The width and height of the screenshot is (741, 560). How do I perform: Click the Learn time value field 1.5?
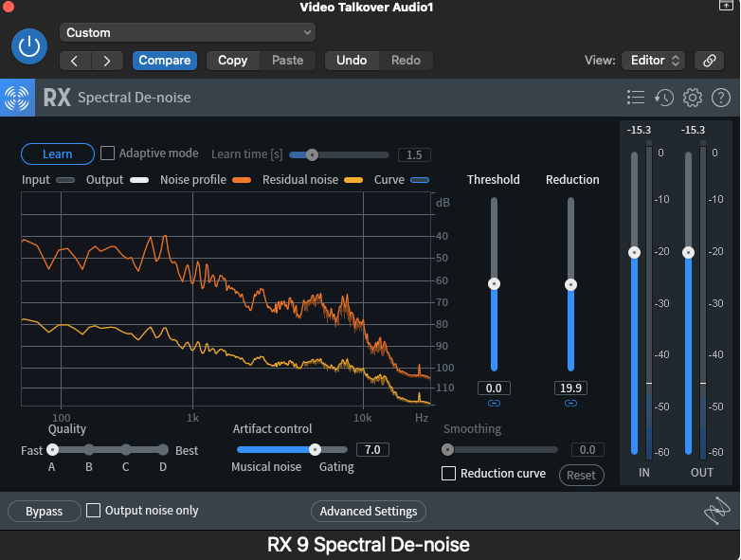(414, 155)
